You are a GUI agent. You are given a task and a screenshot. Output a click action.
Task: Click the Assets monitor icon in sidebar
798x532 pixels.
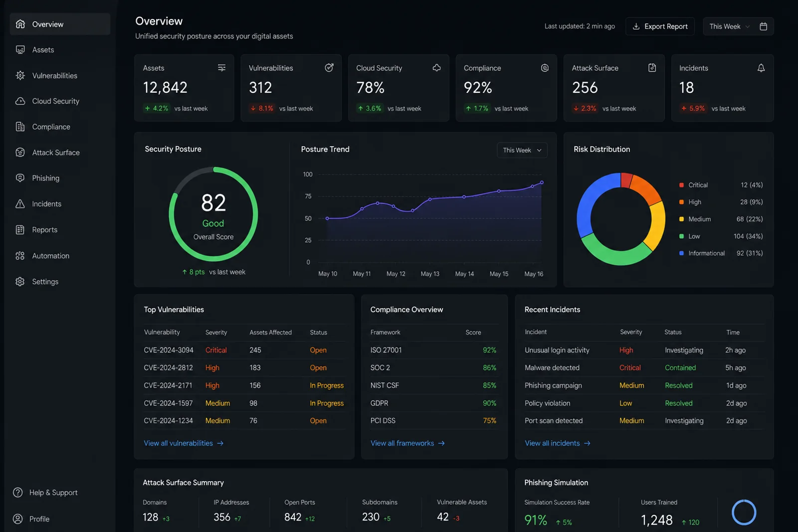(20, 50)
